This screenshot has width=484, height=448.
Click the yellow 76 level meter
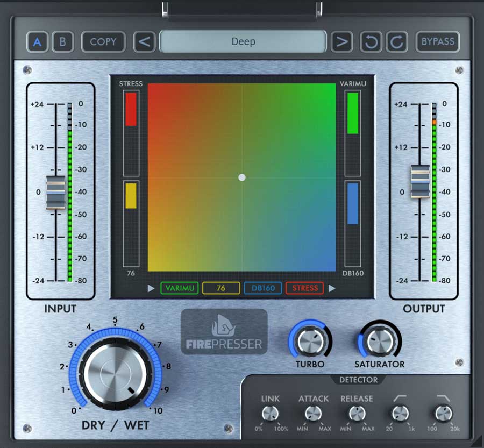coord(131,224)
